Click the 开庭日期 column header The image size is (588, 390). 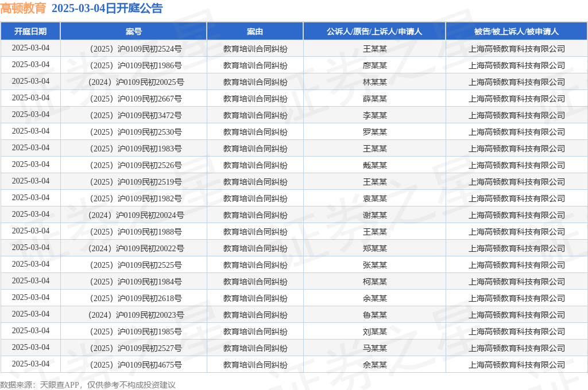[30, 32]
